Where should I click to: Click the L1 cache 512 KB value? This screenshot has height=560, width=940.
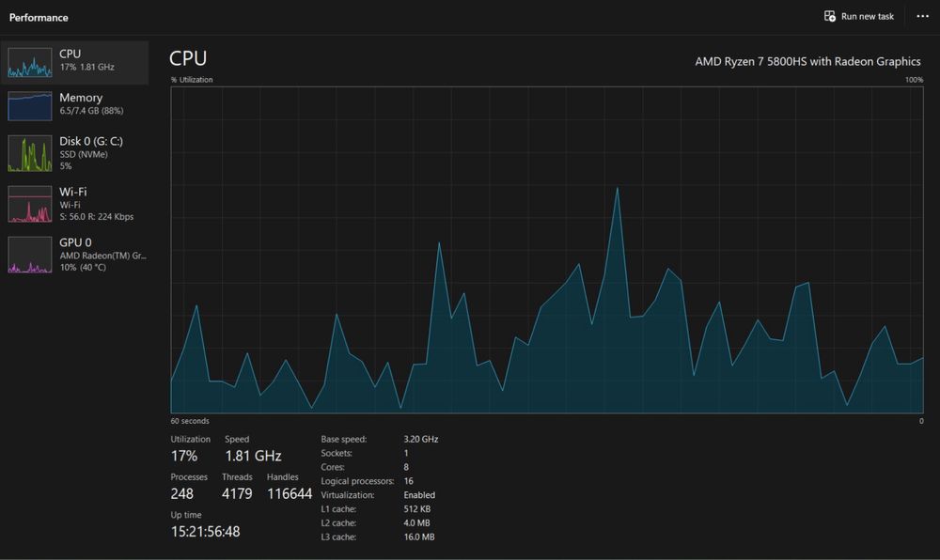click(416, 509)
